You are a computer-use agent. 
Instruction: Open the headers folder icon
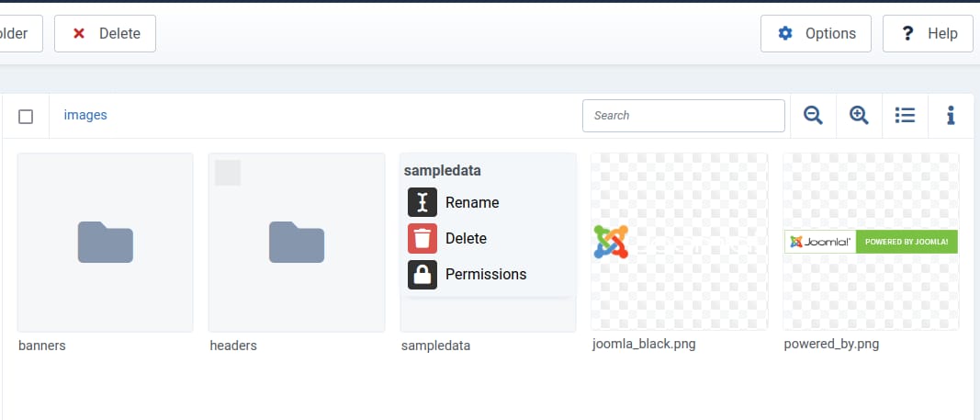(297, 242)
